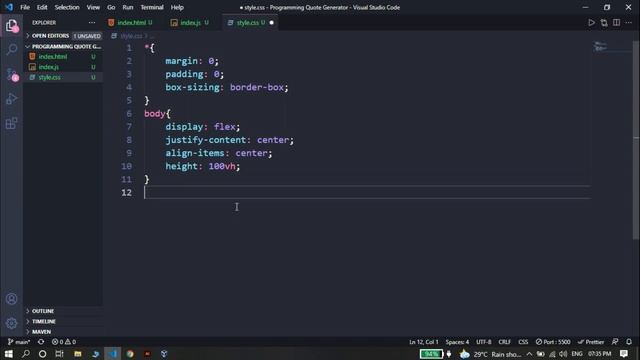This screenshot has width=640, height=360.
Task: Click Open Changes icon in editor toolbar
Action: pos(604,23)
